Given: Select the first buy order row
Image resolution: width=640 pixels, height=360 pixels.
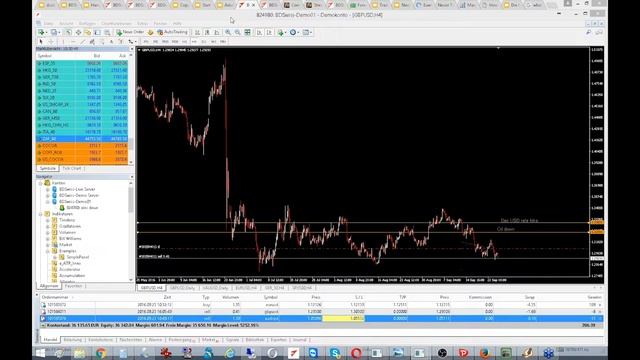Looking at the screenshot, I should 321,304.
